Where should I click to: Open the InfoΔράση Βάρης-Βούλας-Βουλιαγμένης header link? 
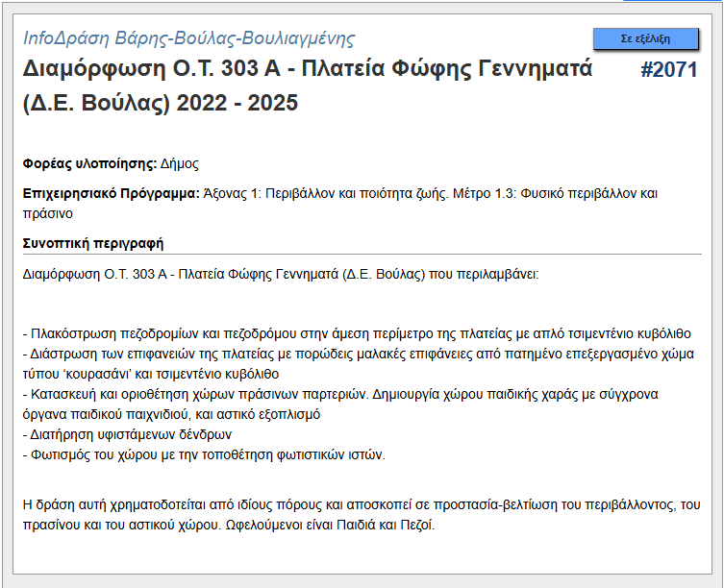[x=189, y=38]
